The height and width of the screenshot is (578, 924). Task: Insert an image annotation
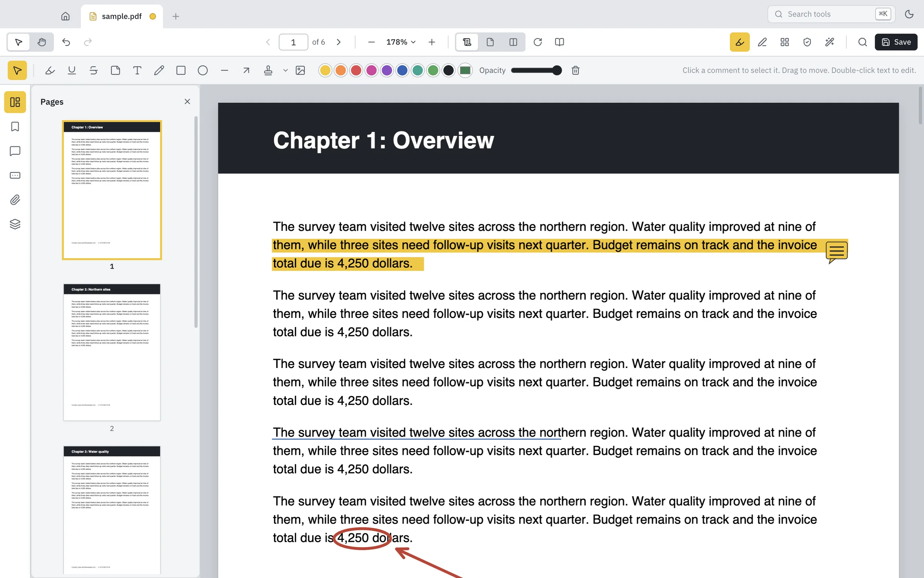coord(300,71)
